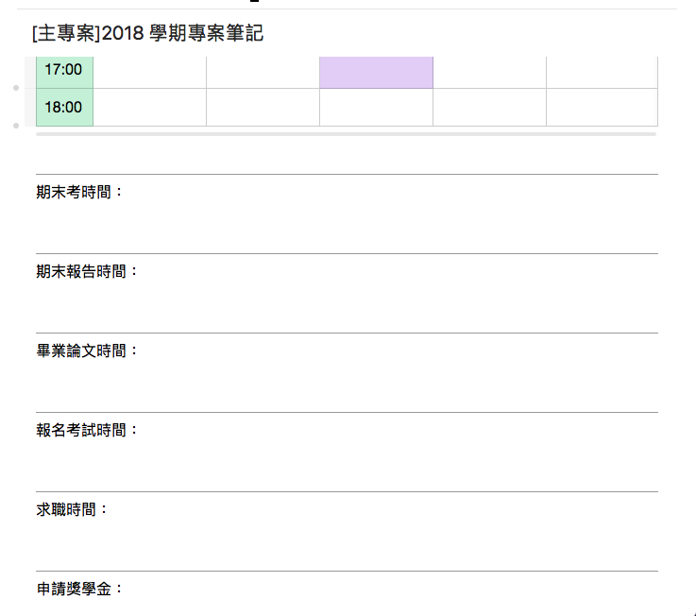Select the empty cell right beside 17:00
Screen dimensions: 696x616
click(149, 72)
